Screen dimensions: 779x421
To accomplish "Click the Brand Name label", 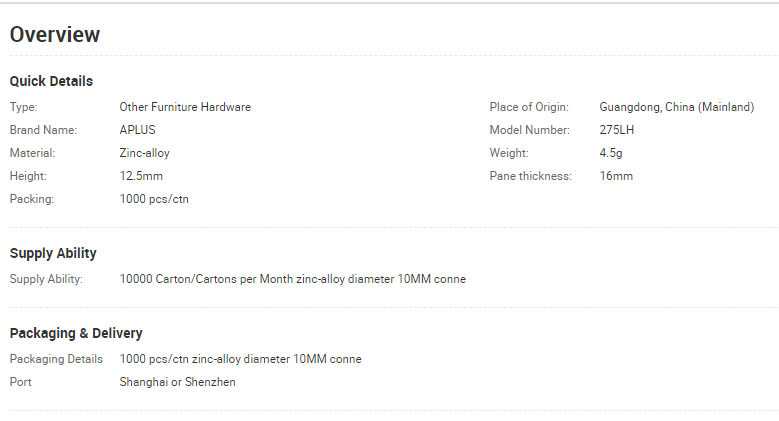I will coord(43,130).
